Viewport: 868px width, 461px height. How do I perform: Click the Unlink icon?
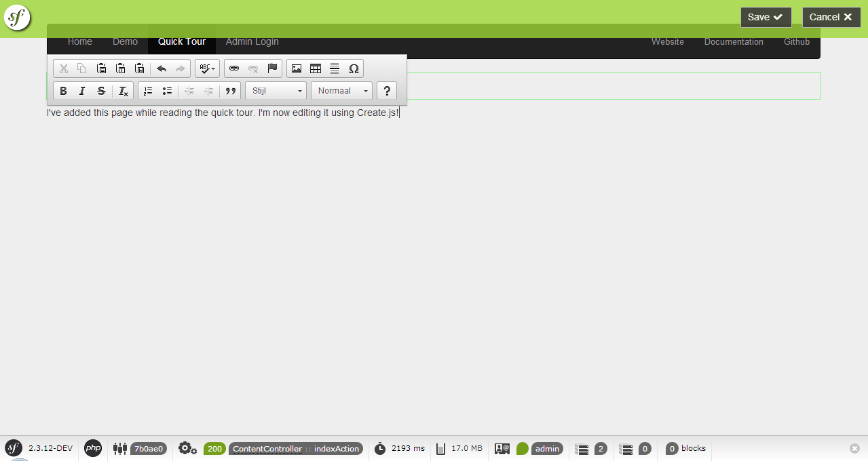(x=253, y=68)
